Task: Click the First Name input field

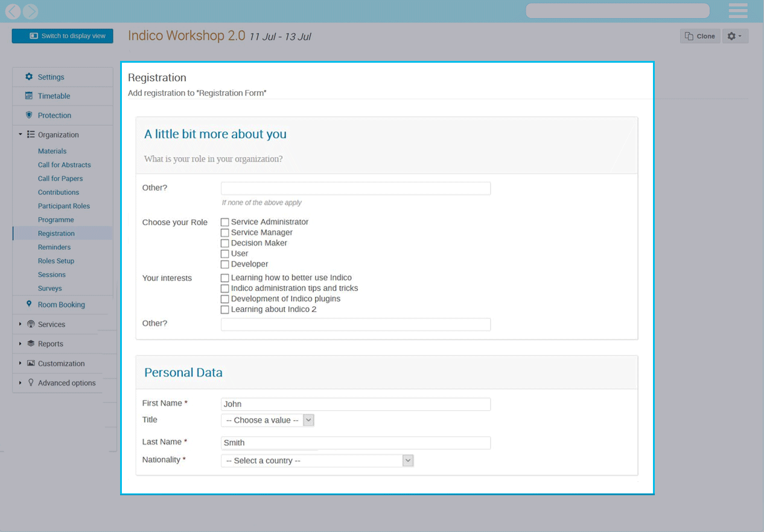Action: click(x=355, y=404)
